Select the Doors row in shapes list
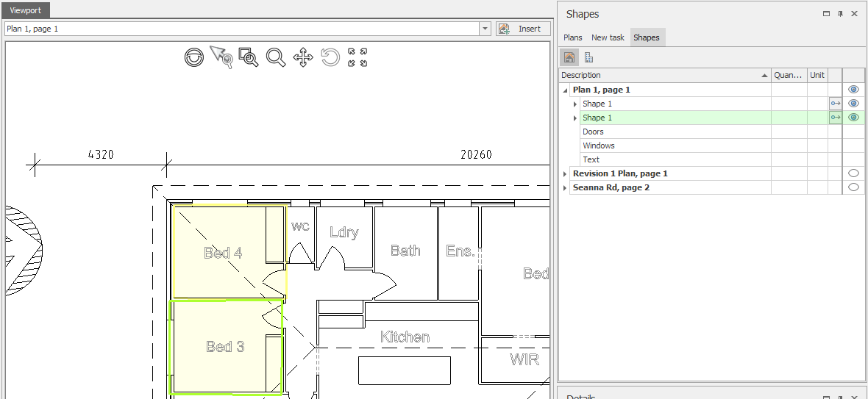 tap(593, 132)
